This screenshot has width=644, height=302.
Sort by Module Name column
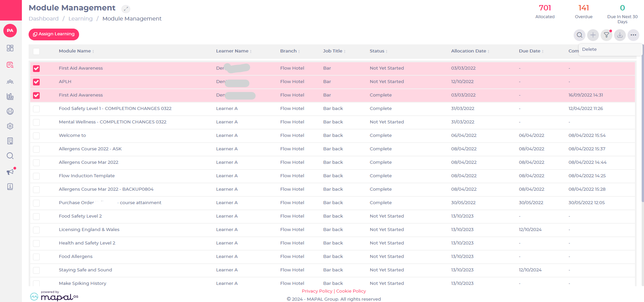pyautogui.click(x=76, y=51)
